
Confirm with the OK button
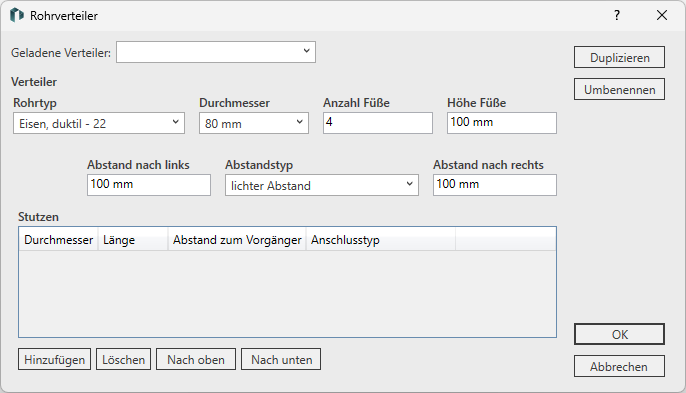click(x=620, y=334)
